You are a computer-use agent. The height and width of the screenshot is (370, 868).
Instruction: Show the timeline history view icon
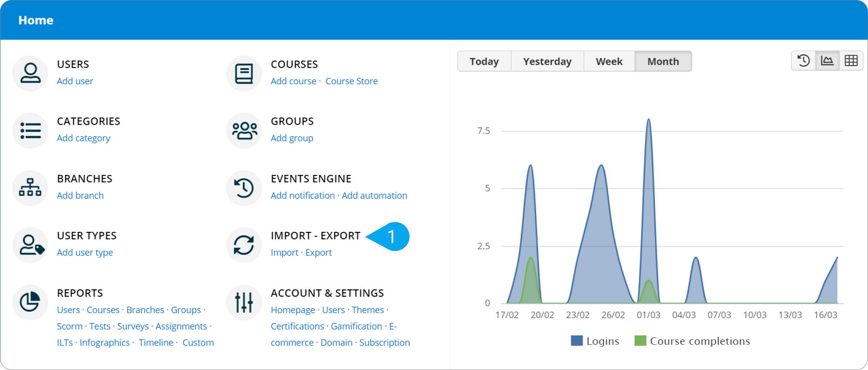point(803,61)
